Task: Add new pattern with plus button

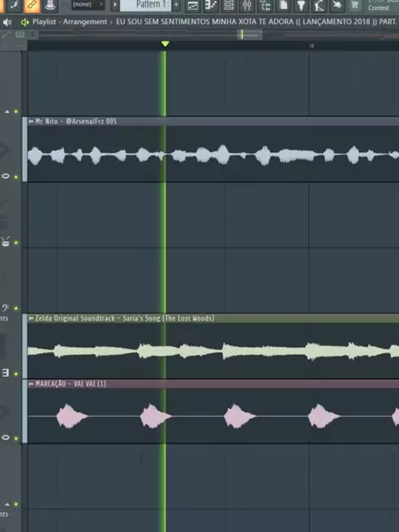Action: [176, 5]
